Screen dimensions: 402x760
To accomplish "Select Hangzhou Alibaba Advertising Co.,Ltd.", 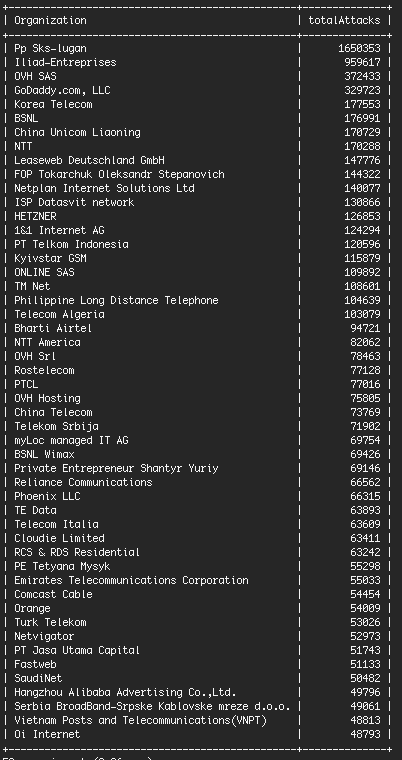I will click(x=126, y=693).
